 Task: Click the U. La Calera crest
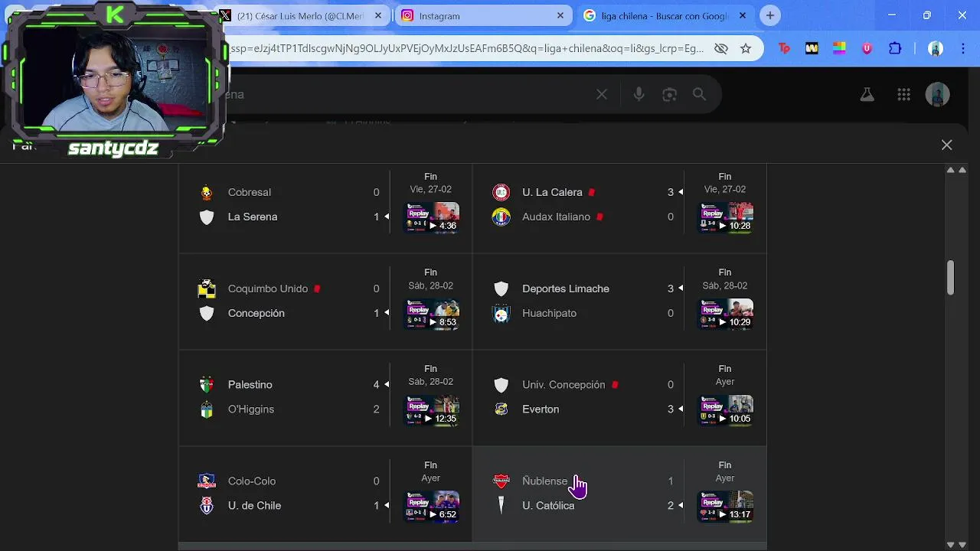click(501, 192)
